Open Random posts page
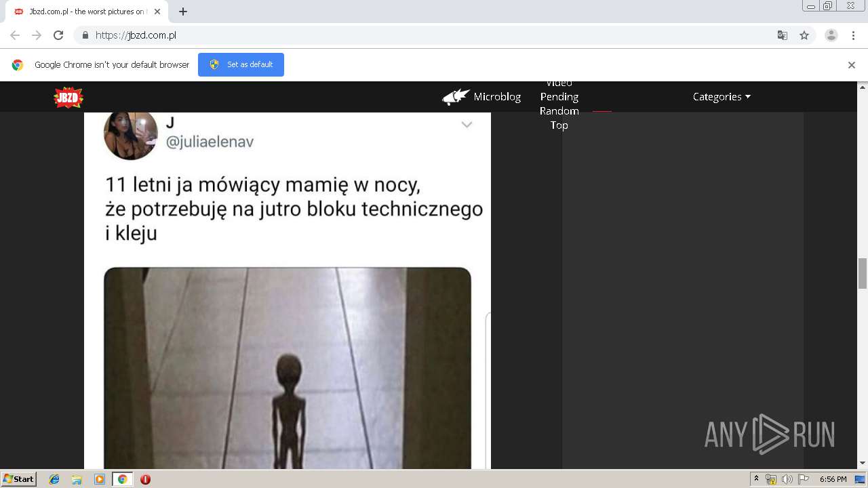Screen dimensions: 868x488 559,111
